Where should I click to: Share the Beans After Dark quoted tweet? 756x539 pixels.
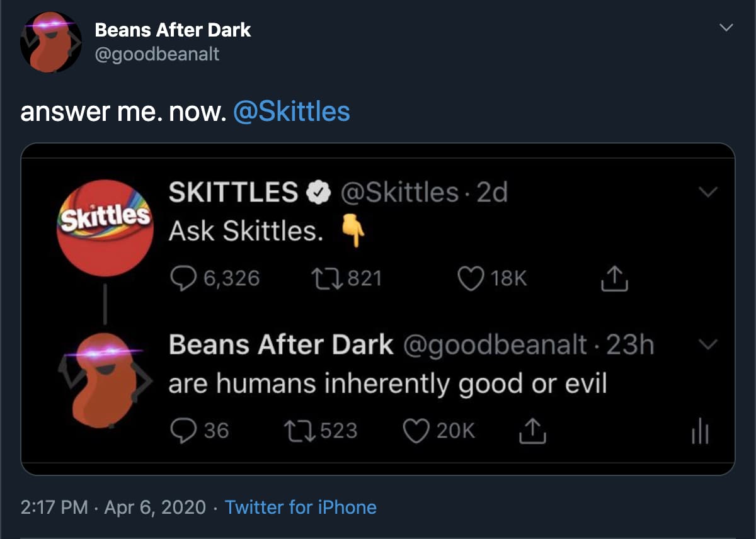(x=531, y=429)
